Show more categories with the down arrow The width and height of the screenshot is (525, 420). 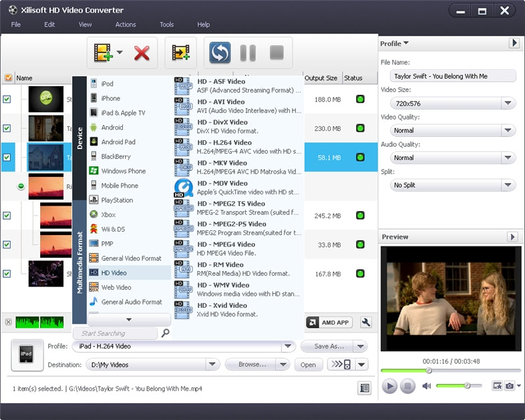(129, 320)
